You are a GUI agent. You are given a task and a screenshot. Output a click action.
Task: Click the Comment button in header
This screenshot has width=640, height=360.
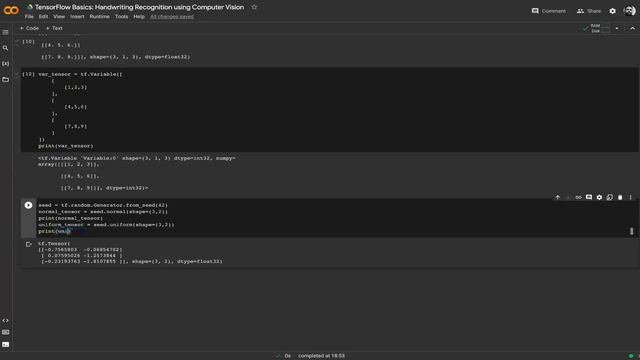[x=549, y=11]
